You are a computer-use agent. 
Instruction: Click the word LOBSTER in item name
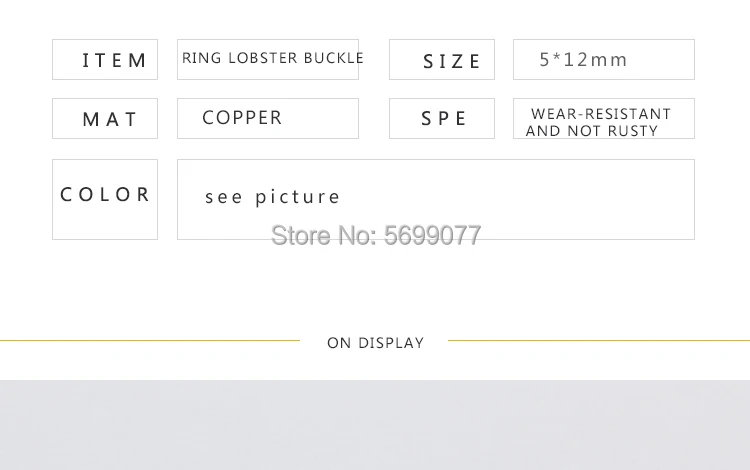tap(263, 58)
